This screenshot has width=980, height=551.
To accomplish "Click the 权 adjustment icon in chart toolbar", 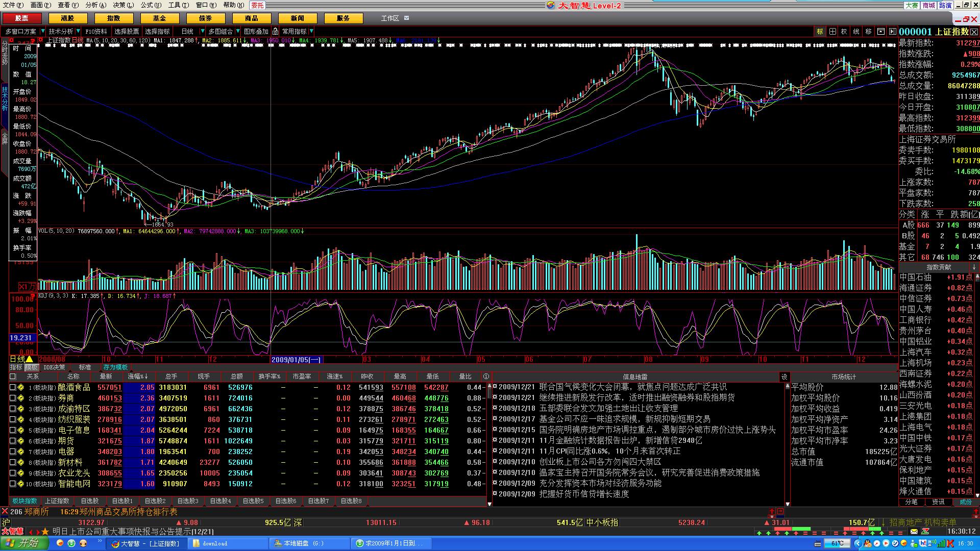I will (844, 32).
